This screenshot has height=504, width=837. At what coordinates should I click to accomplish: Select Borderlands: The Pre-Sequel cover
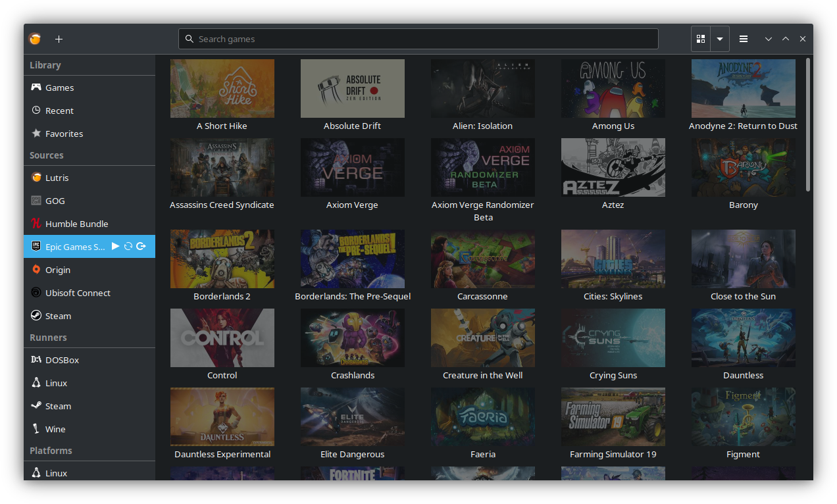click(x=353, y=259)
